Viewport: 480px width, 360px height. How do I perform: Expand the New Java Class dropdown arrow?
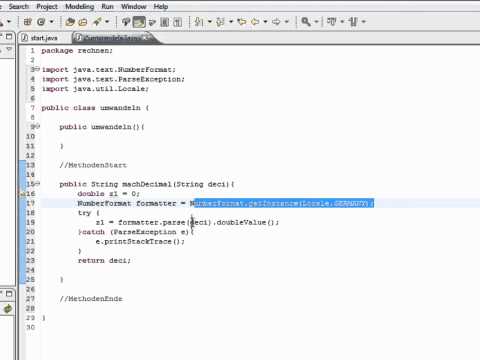[52, 22]
